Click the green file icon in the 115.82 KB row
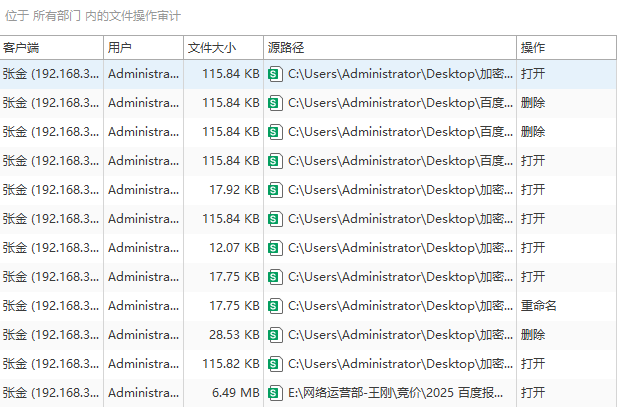Viewport: 617px width, 407px height. [275, 363]
